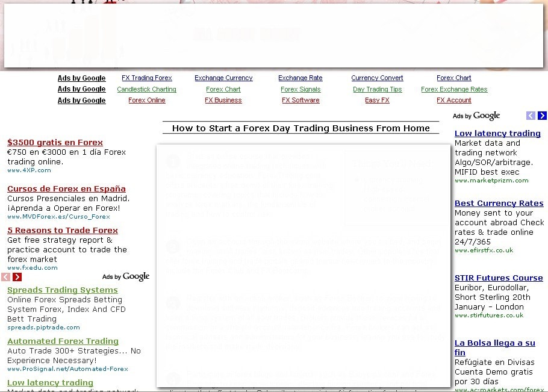Click the red next-ads arrow icon
548x392 pixels.
(17, 277)
